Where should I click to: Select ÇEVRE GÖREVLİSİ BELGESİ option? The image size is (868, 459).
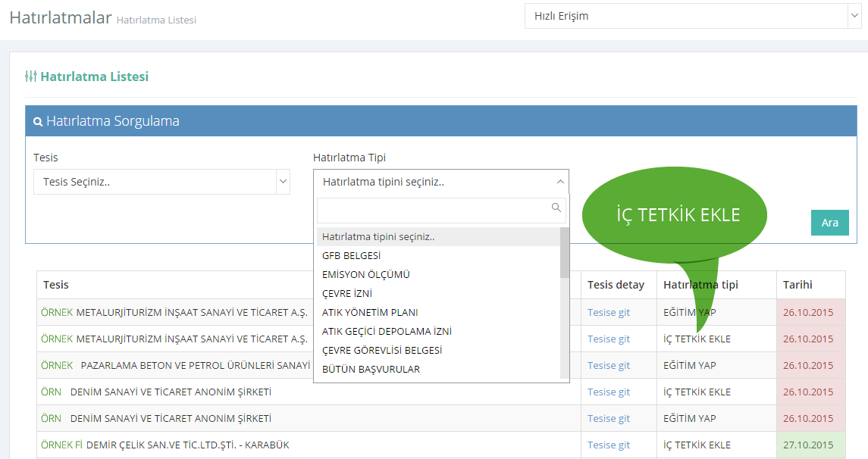click(x=438, y=350)
